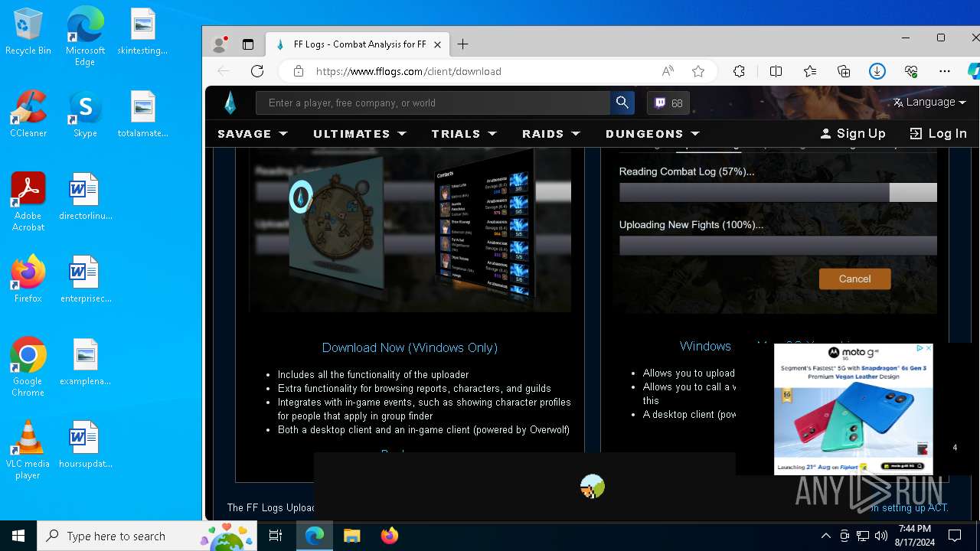Click the magnifier search button
This screenshot has height=551, width=980.
622,103
